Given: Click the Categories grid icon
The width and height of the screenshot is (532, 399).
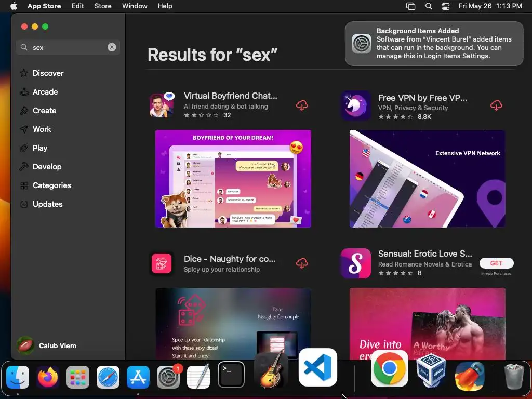Looking at the screenshot, I should 24,185.
